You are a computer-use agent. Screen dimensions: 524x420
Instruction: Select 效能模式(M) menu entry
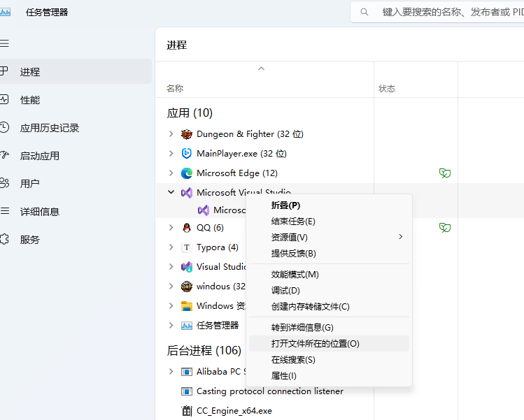tap(330, 275)
